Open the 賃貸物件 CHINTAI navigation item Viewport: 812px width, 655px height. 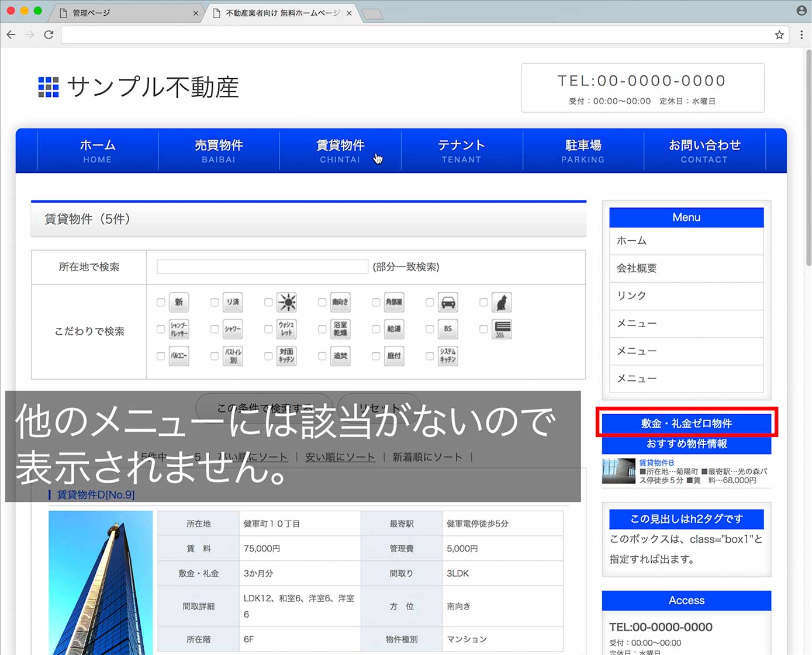click(x=340, y=151)
